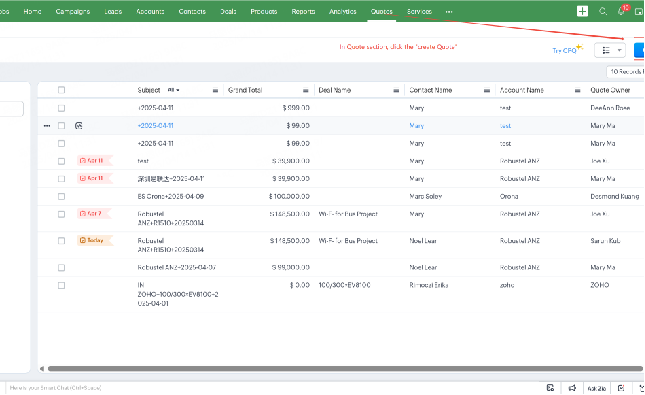Go to the Reports tab
645x395 pixels.
pyautogui.click(x=303, y=12)
